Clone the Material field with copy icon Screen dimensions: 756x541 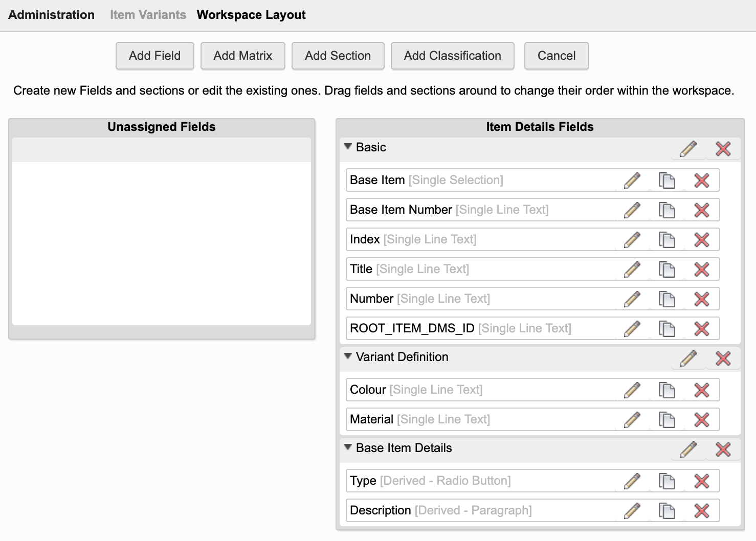666,420
